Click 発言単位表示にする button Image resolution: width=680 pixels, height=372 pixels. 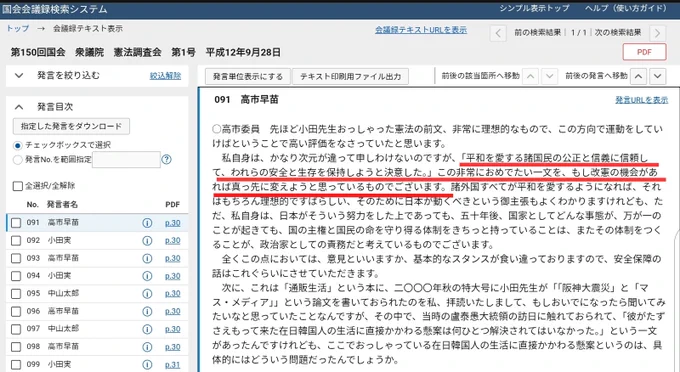(x=248, y=77)
